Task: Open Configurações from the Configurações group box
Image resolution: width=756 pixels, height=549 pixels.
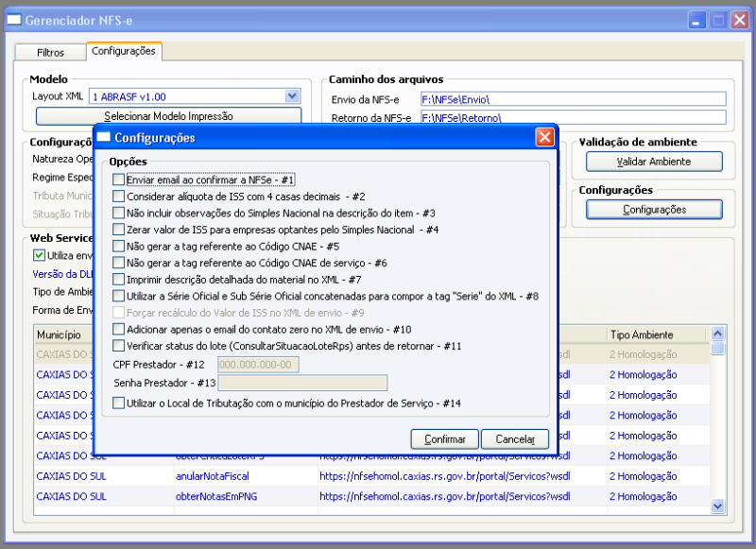Action: [653, 209]
